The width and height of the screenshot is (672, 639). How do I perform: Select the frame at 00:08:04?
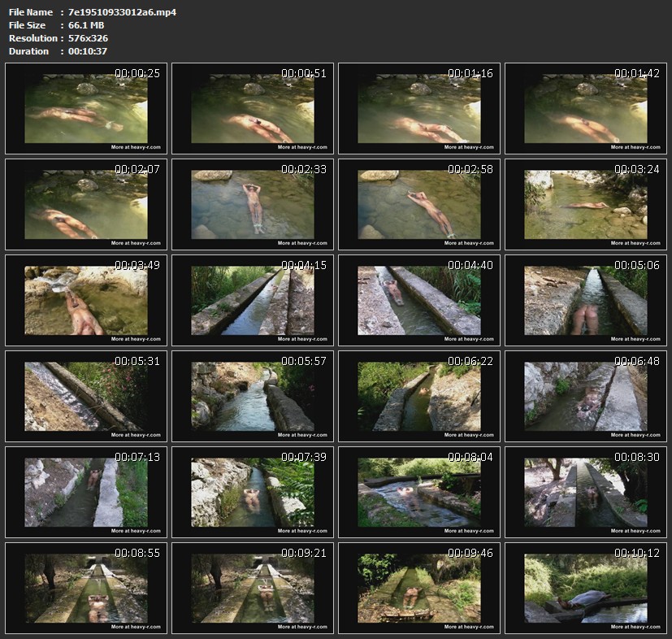pos(419,493)
